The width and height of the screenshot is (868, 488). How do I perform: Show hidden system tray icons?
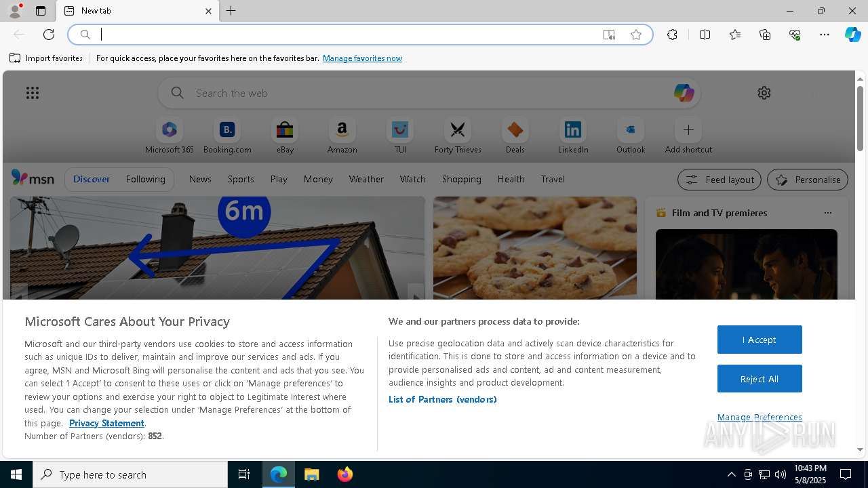click(731, 474)
